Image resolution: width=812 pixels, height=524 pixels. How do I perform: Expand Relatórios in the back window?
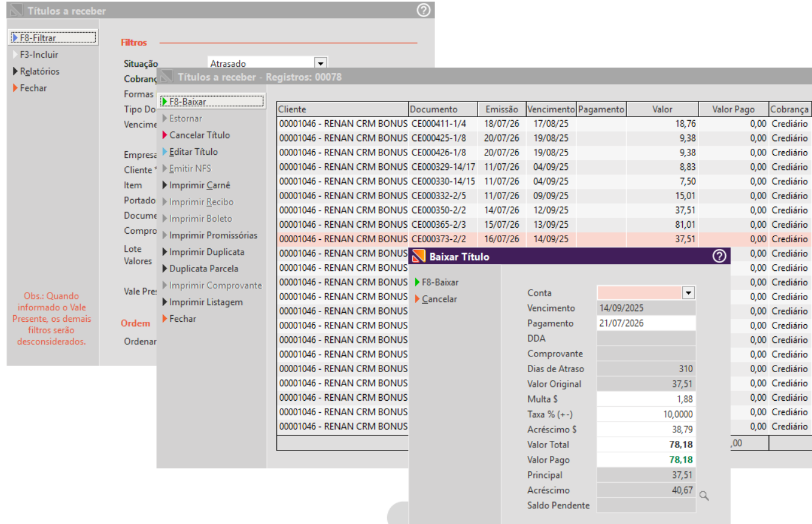tap(39, 71)
